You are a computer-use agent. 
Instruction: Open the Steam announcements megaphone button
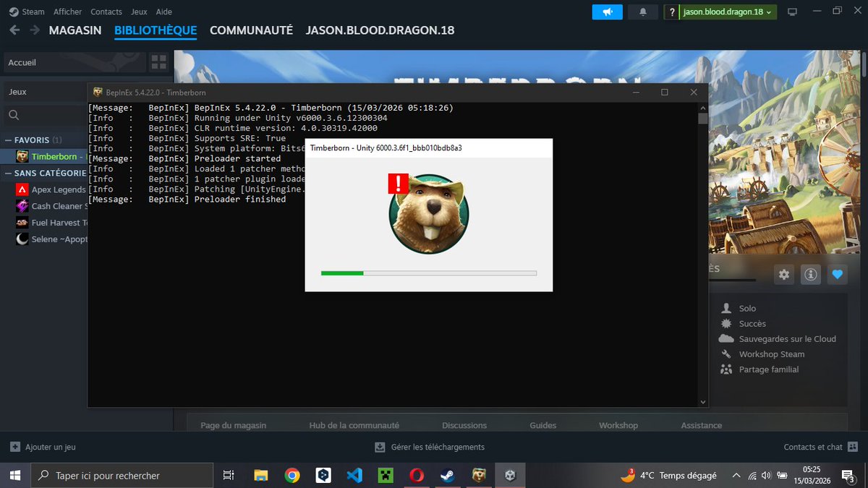[607, 12]
